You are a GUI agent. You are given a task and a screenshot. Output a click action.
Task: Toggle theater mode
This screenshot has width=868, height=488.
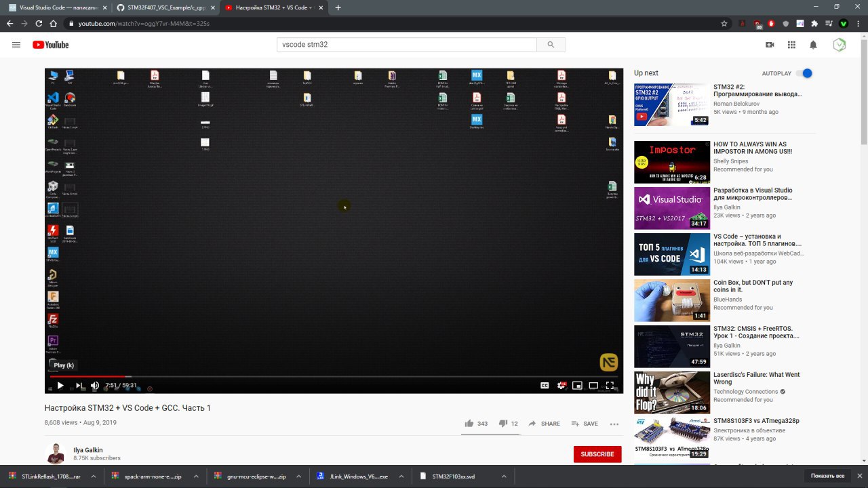(593, 386)
